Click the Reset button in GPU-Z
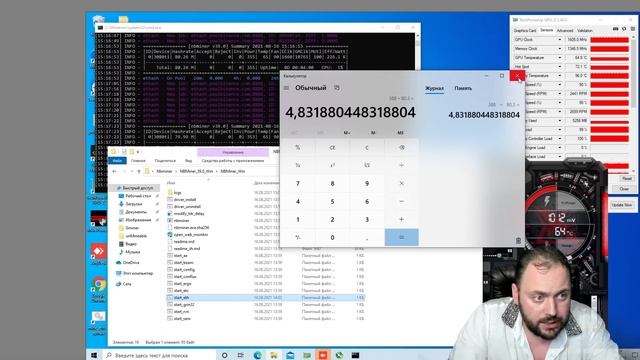The width and height of the screenshot is (640, 360). [x=627, y=179]
